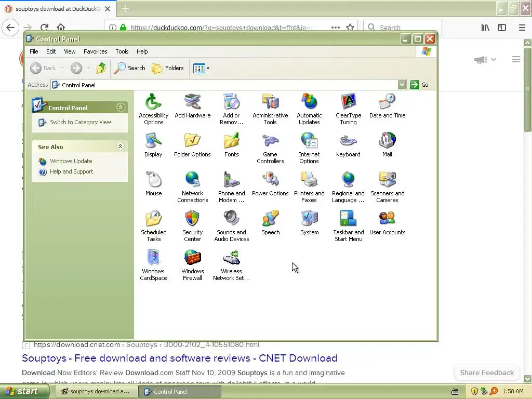Image resolution: width=532 pixels, height=399 pixels.
Task: Click the Go button
Action: pos(420,85)
